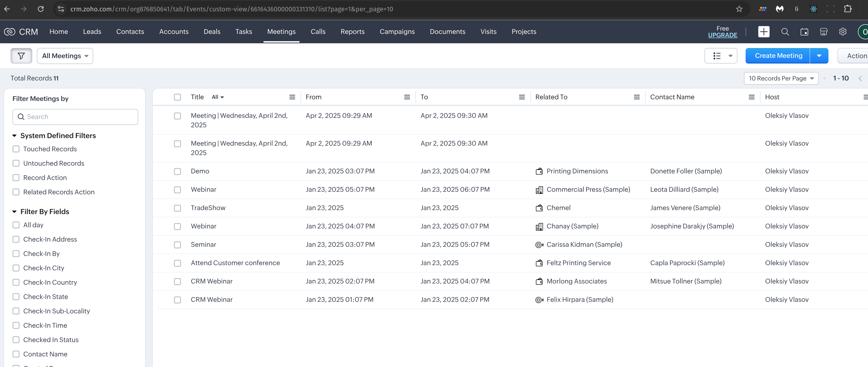868x367 pixels.
Task: Enable the All day field filter
Action: coord(16,225)
